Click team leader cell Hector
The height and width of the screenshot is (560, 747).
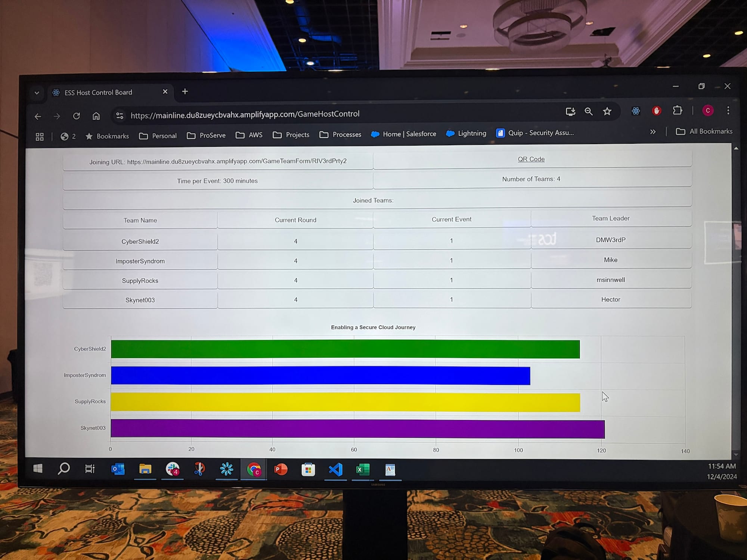click(611, 299)
